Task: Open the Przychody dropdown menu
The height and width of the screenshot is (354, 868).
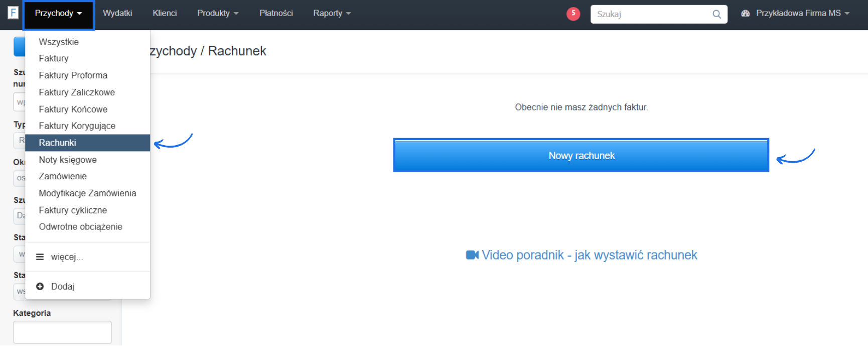Action: [x=58, y=14]
